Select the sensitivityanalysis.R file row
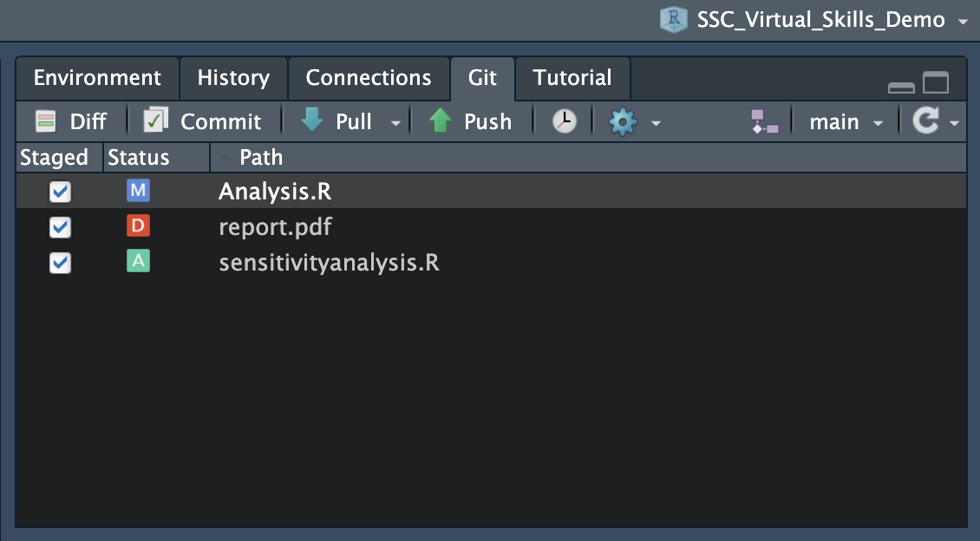 329,262
